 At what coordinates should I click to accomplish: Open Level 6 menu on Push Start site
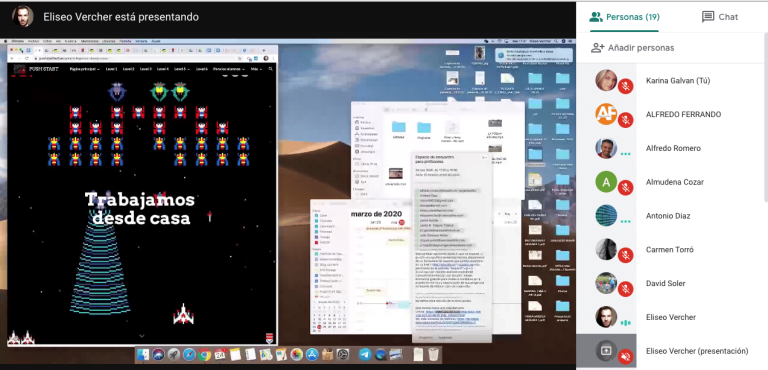tap(201, 69)
